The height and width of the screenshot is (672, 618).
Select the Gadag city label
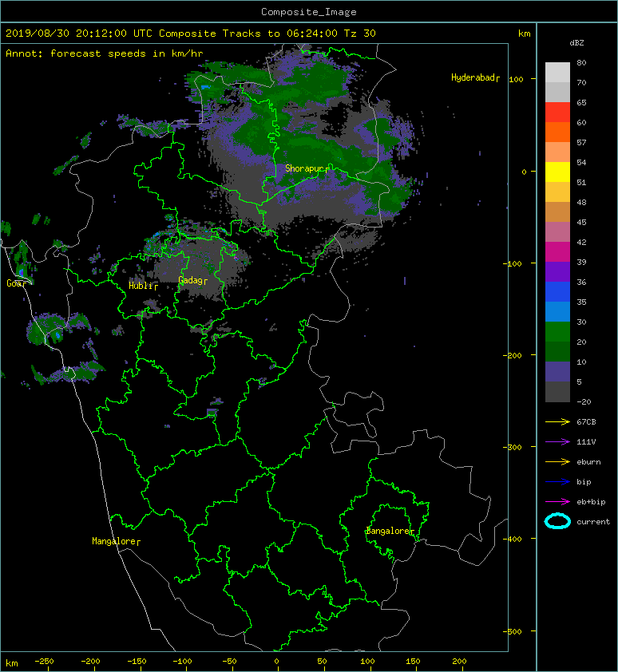[x=190, y=280]
